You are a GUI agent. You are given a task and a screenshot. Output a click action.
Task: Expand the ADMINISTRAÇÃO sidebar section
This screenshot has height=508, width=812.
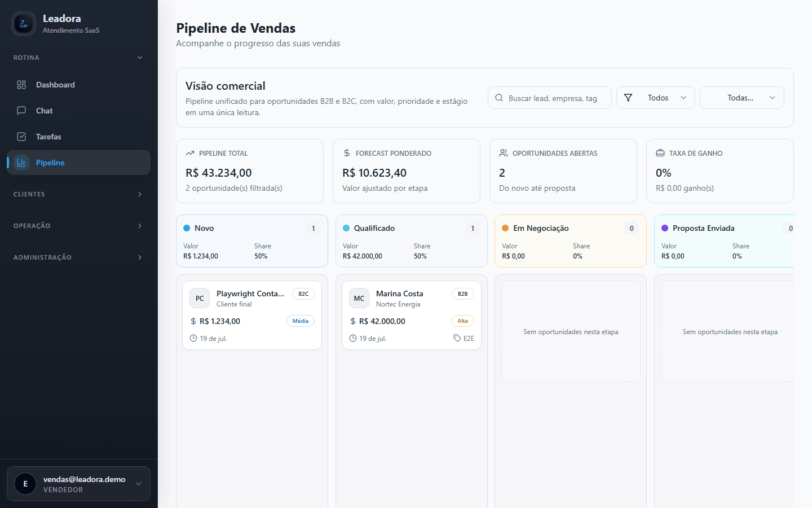point(79,257)
